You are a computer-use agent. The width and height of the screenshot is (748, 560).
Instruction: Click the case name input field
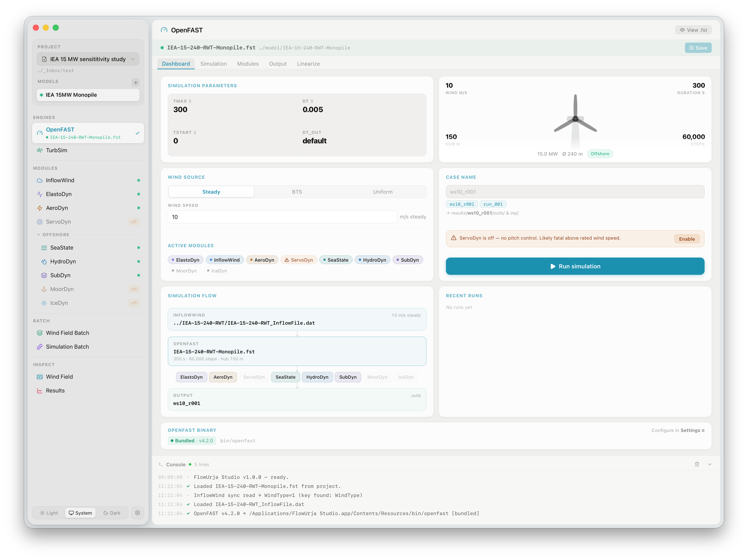[575, 192]
